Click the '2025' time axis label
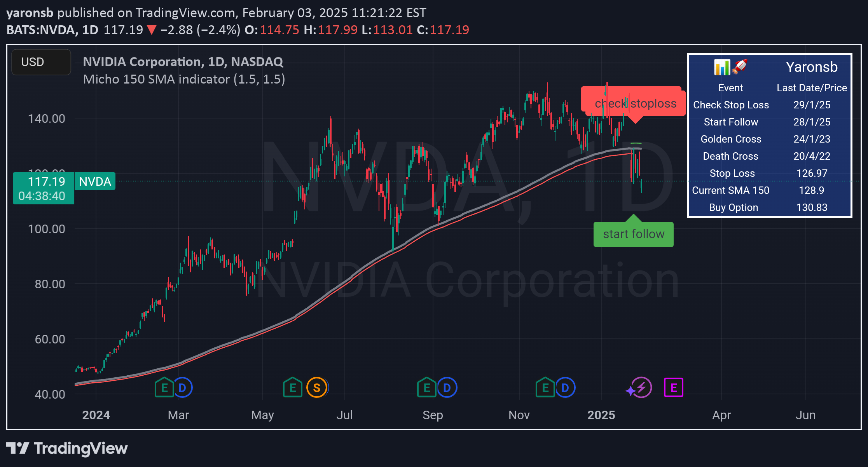The height and width of the screenshot is (467, 868). [x=601, y=415]
